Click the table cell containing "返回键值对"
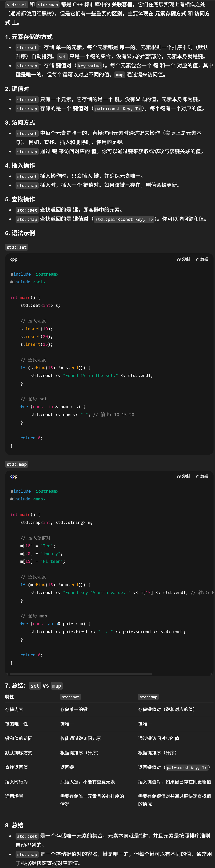Viewport: 215px width, 868px height. pos(174,767)
